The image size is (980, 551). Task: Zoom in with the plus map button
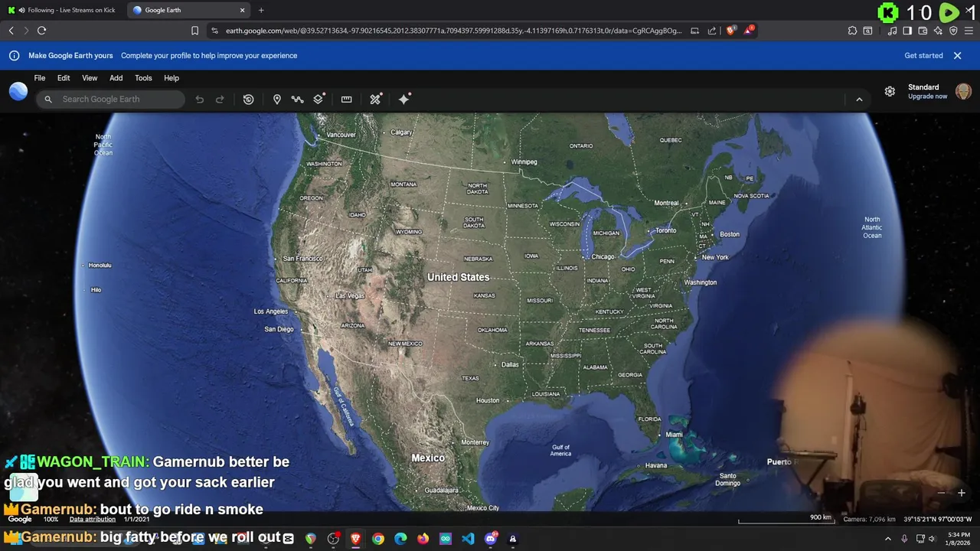tap(962, 493)
